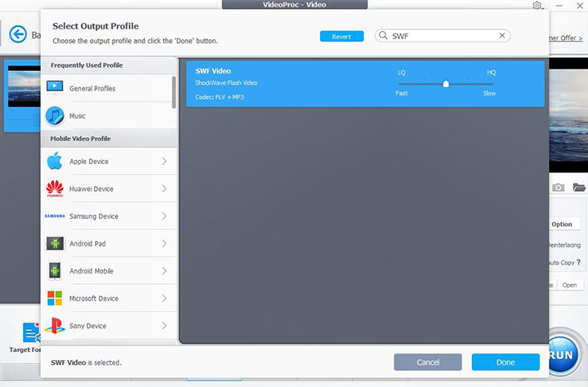Expand the Sony Device category

point(164,326)
